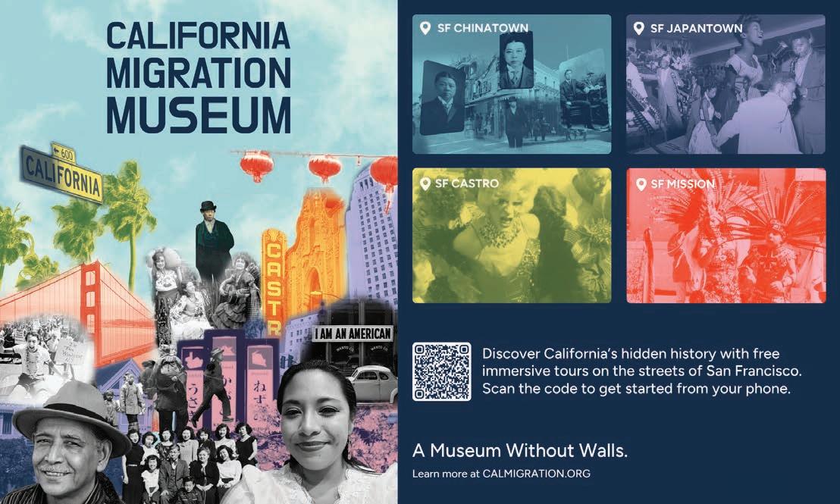
Task: Click the SF Japantown location pin icon
Action: tap(638, 28)
